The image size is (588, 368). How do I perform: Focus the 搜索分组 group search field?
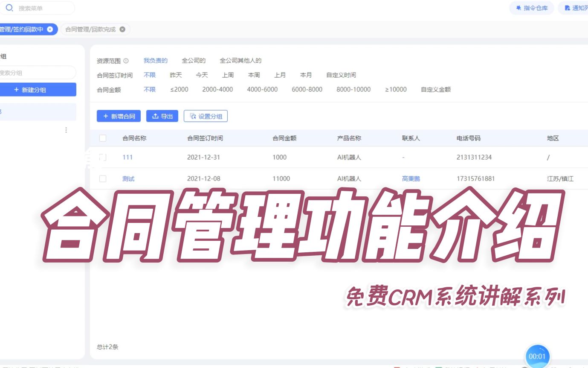point(38,73)
